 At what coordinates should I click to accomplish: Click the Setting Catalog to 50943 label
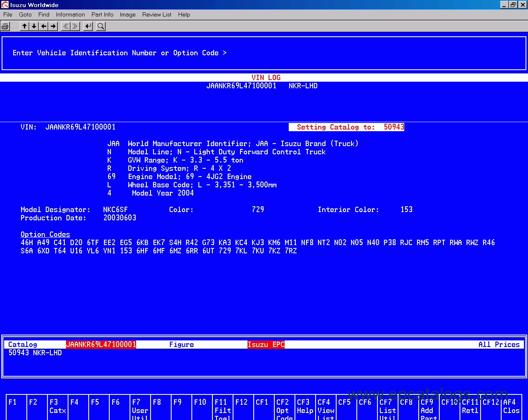pos(346,127)
